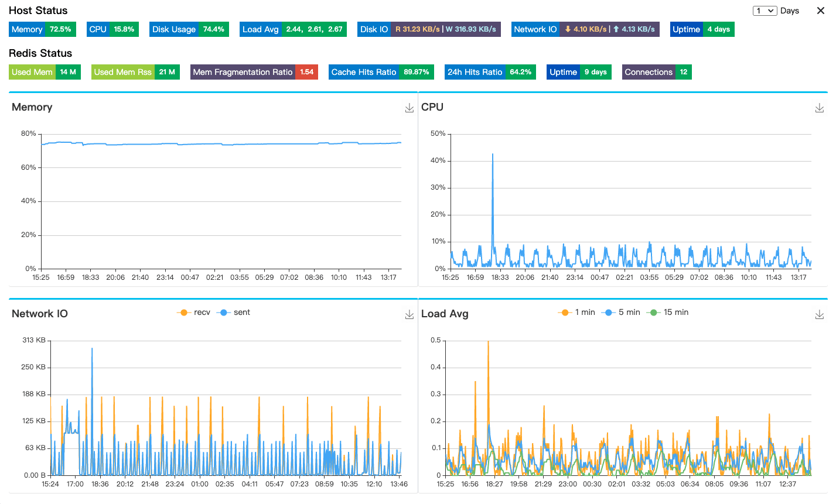This screenshot has height=504, width=836.
Task: Hide the 1 min load series
Action: tap(576, 313)
